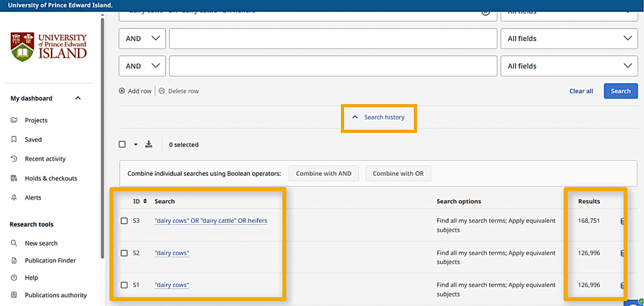
Task: Collapse the Search history section
Action: coord(379,118)
